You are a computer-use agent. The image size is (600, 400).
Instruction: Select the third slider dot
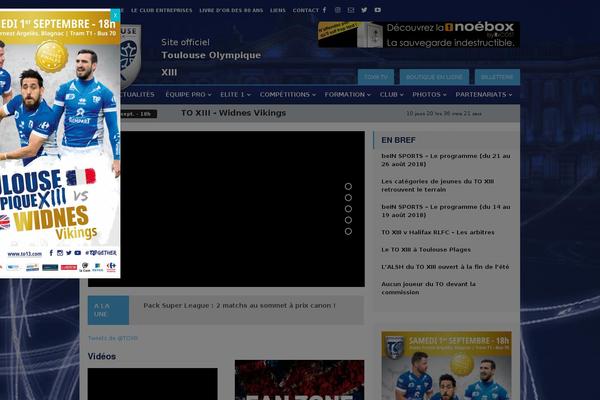[x=348, y=209]
